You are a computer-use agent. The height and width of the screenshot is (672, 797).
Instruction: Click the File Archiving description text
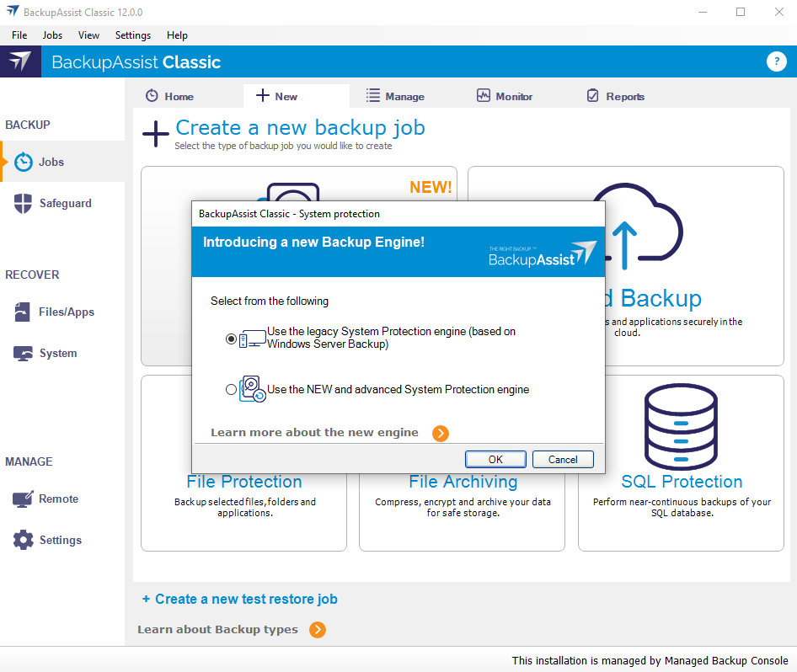pos(463,508)
